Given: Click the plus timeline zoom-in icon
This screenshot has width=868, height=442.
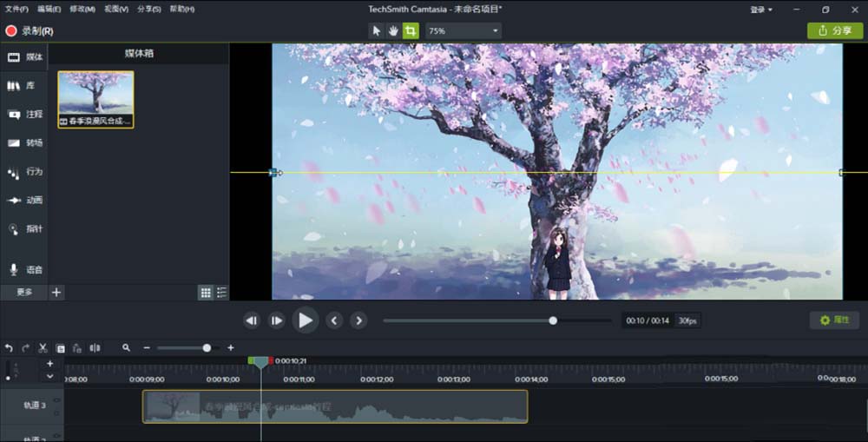Looking at the screenshot, I should (231, 348).
